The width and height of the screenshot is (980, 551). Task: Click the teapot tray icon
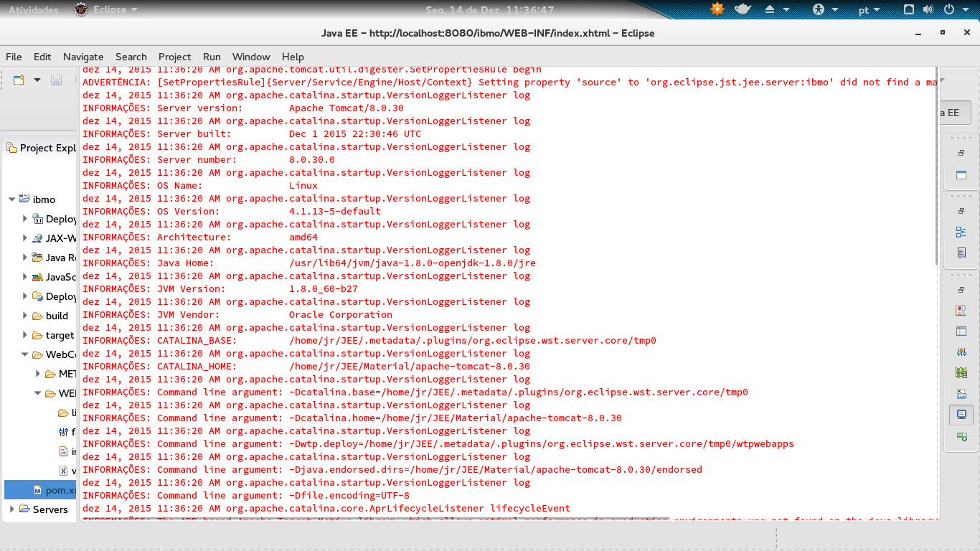(x=743, y=9)
